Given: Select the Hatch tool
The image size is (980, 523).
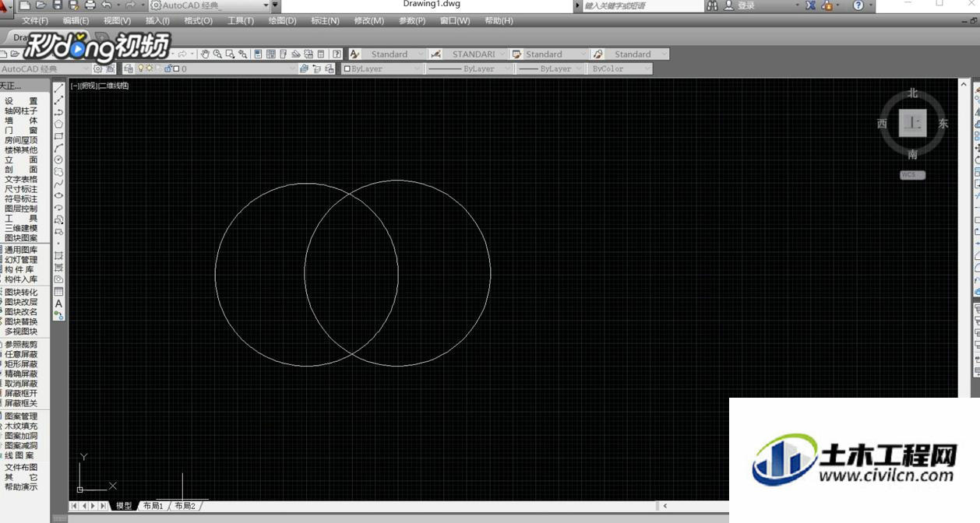Looking at the screenshot, I should (x=58, y=255).
